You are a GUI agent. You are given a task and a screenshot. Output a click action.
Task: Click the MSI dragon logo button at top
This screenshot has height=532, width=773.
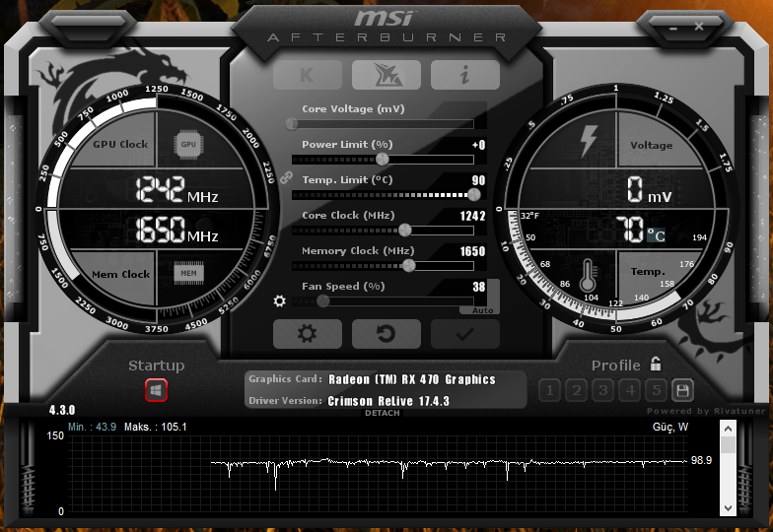pos(386,75)
